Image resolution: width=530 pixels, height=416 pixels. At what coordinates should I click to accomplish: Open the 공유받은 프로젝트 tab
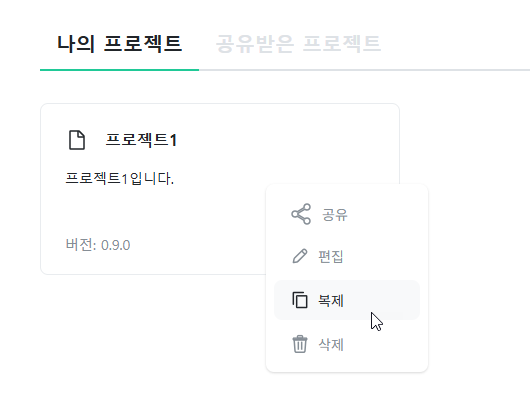pyautogui.click(x=298, y=43)
